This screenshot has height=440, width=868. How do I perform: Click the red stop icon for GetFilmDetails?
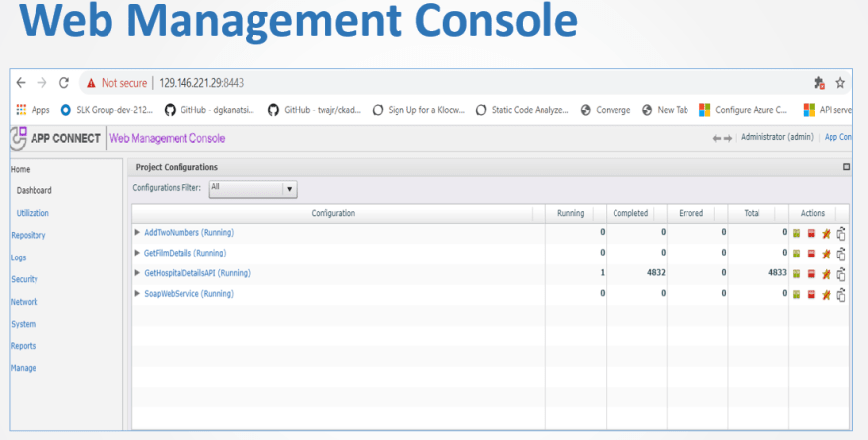811,254
